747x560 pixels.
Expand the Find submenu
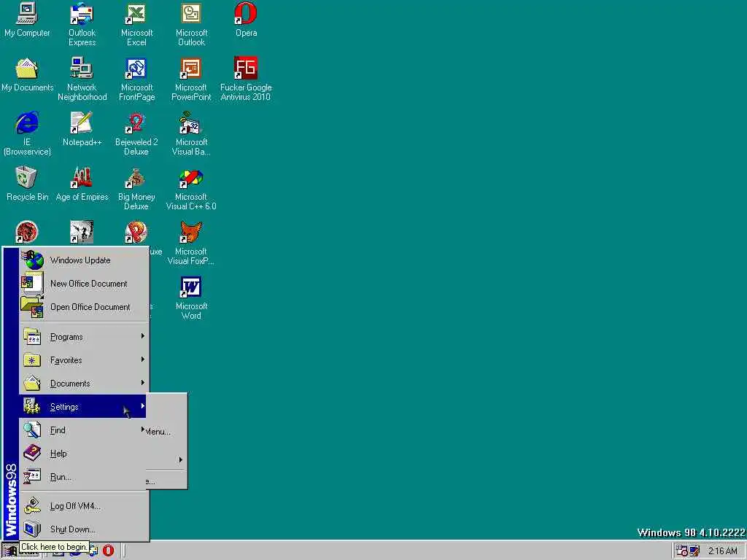pyautogui.click(x=84, y=430)
